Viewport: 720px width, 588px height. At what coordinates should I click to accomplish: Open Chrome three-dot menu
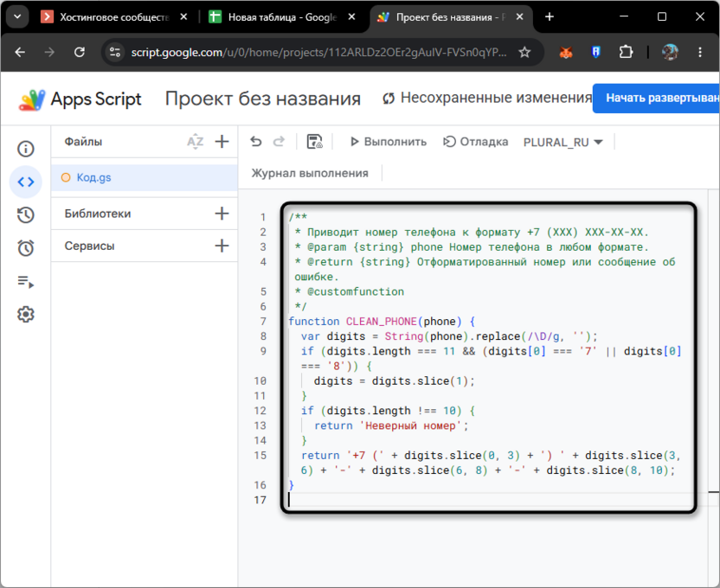point(700,52)
